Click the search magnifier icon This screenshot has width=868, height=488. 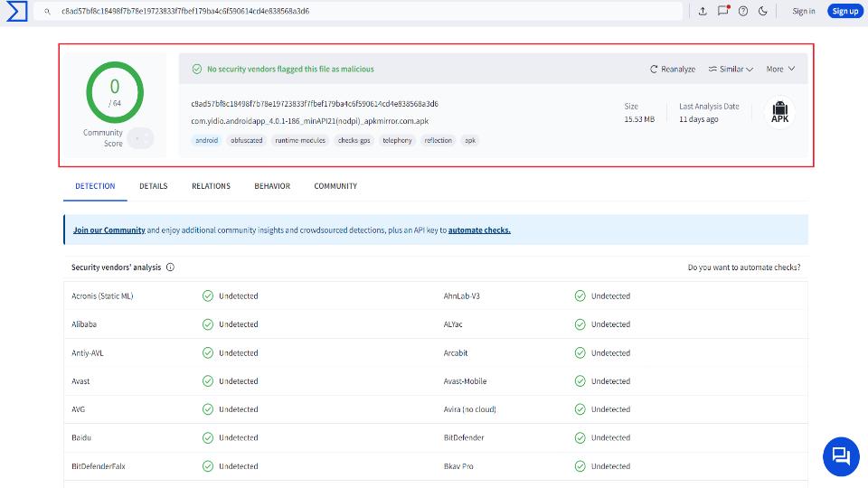pyautogui.click(x=48, y=11)
